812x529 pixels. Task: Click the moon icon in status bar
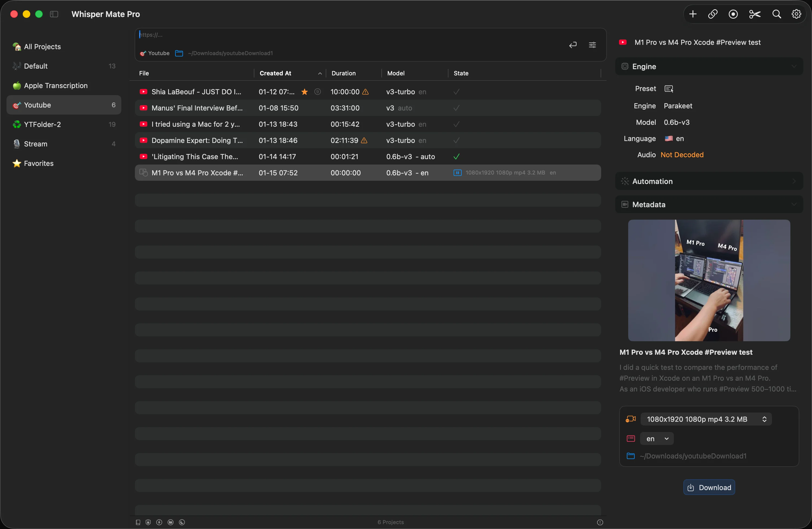[x=182, y=522]
